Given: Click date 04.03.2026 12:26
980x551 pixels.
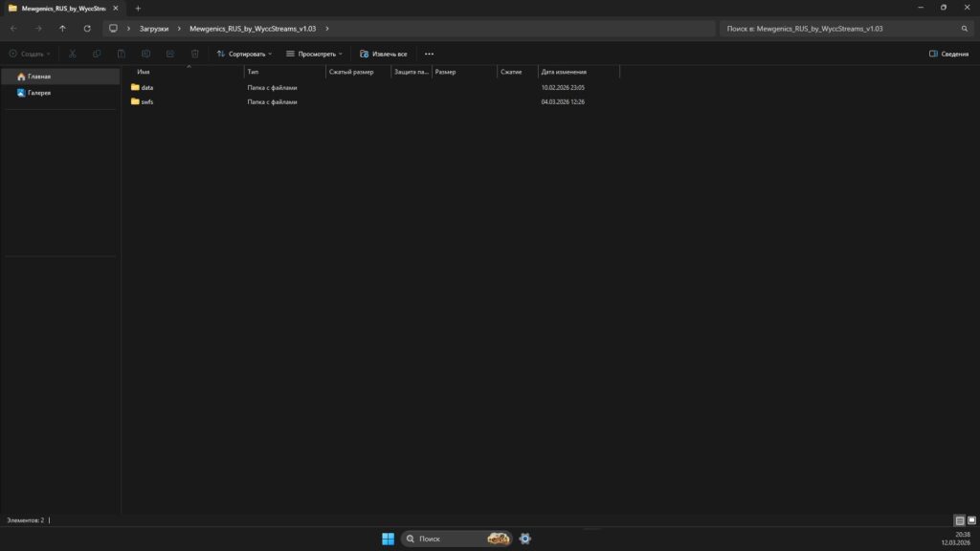Looking at the screenshot, I should [563, 101].
